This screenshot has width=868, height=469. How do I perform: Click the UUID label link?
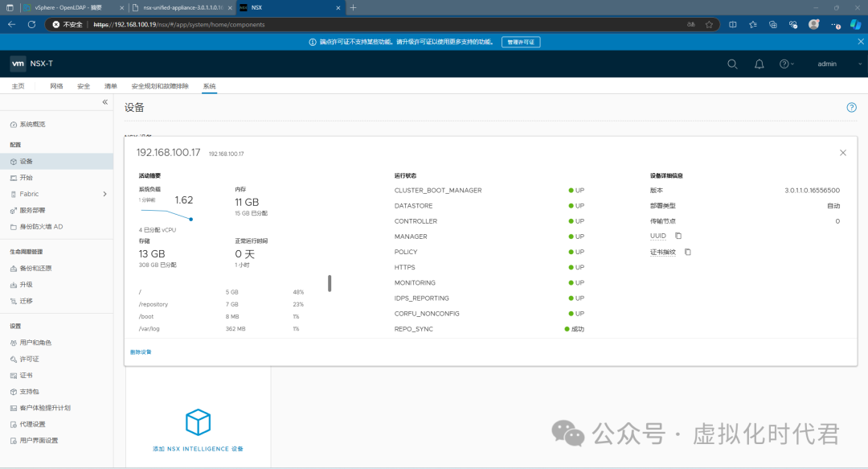click(x=657, y=236)
